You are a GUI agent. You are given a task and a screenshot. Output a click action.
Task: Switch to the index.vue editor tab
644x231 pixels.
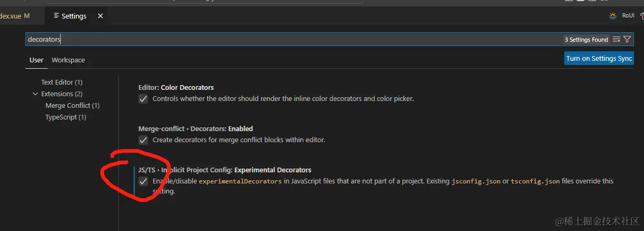click(x=11, y=16)
